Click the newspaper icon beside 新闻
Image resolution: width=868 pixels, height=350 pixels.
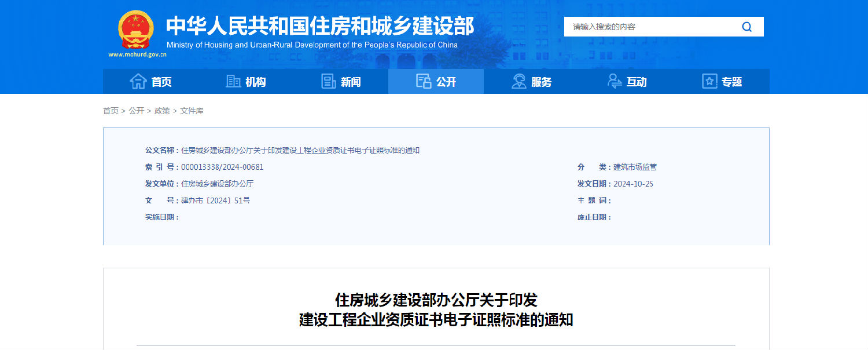[328, 81]
